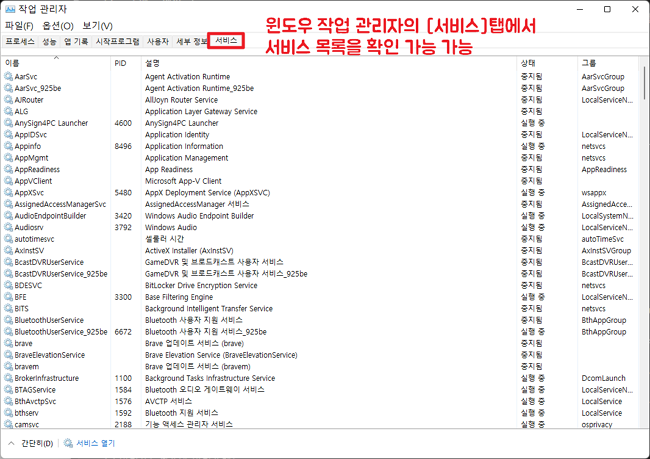Image resolution: width=650 pixels, height=459 pixels.
Task: Click the AxInstSV service icon
Action: pyautogui.click(x=8, y=250)
